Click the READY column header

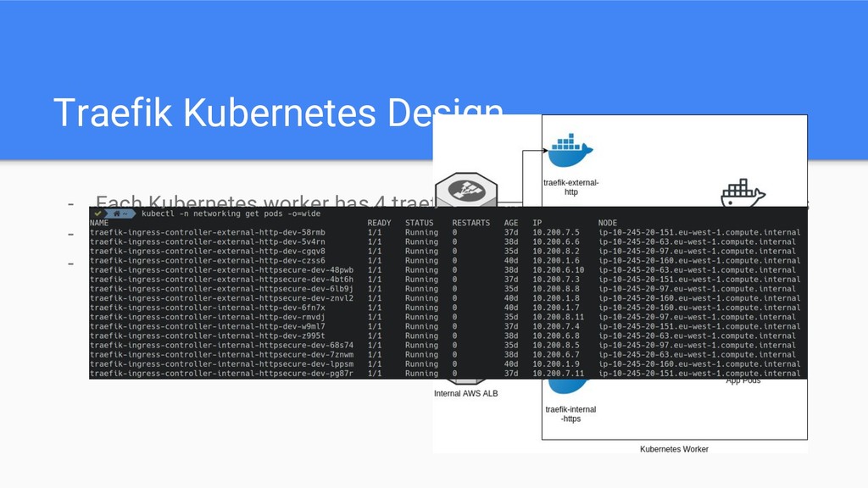coord(379,223)
